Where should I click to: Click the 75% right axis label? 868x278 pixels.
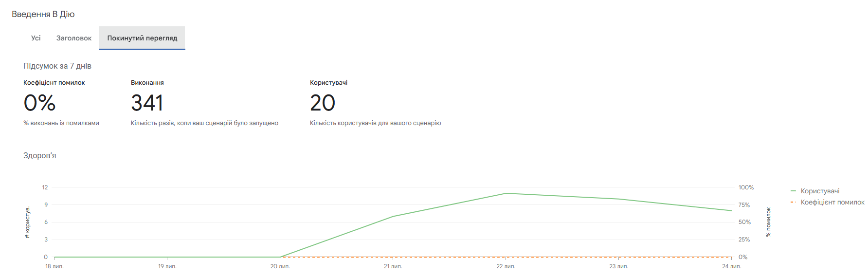[x=744, y=205]
